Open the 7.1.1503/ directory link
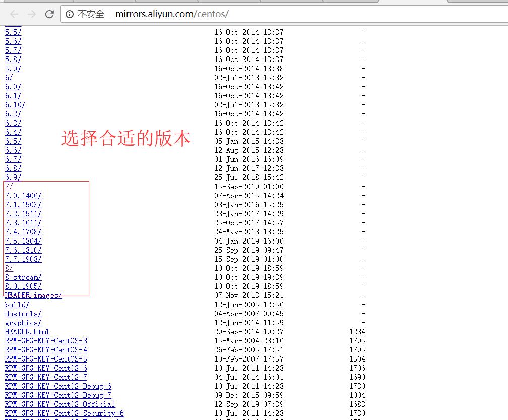 23,205
